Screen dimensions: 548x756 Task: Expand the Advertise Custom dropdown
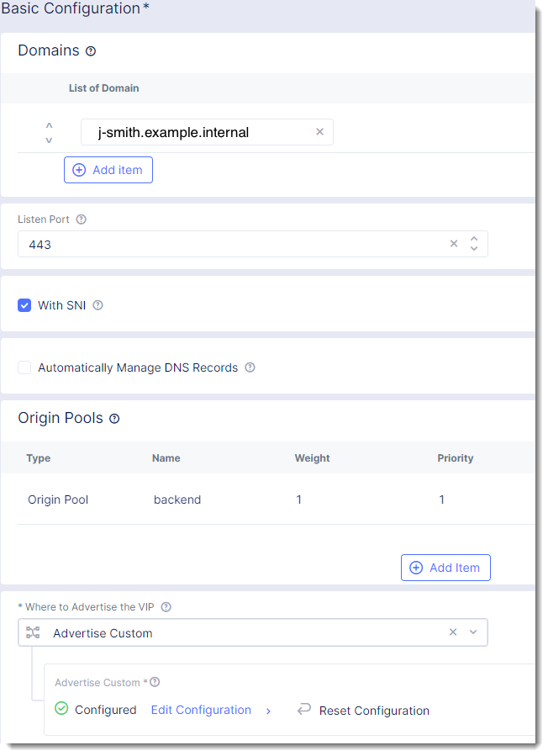click(473, 632)
